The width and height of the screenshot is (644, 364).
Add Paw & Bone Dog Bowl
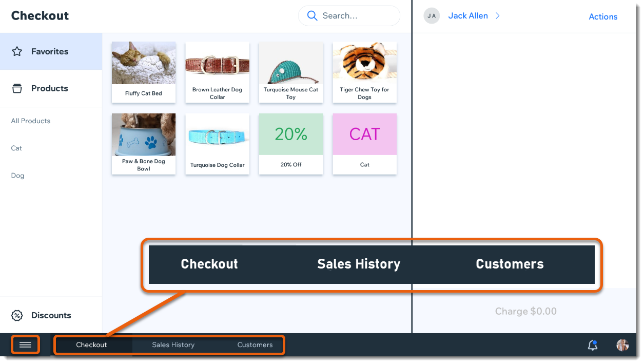click(x=144, y=144)
